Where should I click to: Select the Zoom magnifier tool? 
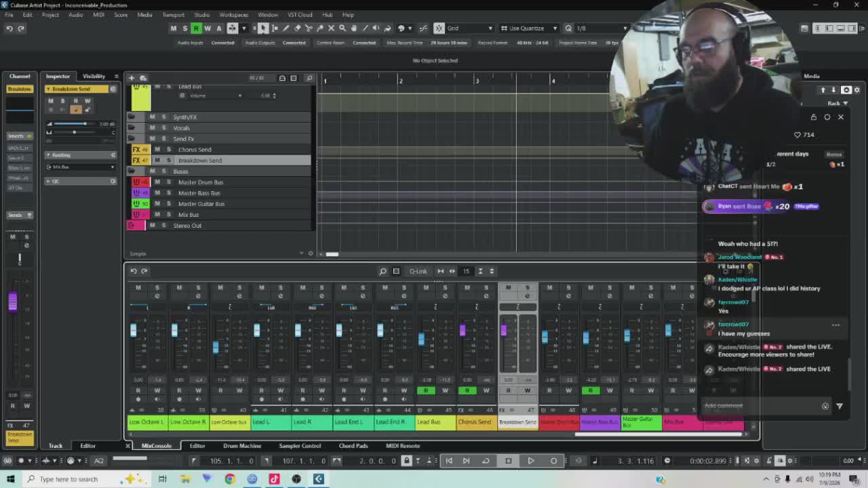[342, 28]
